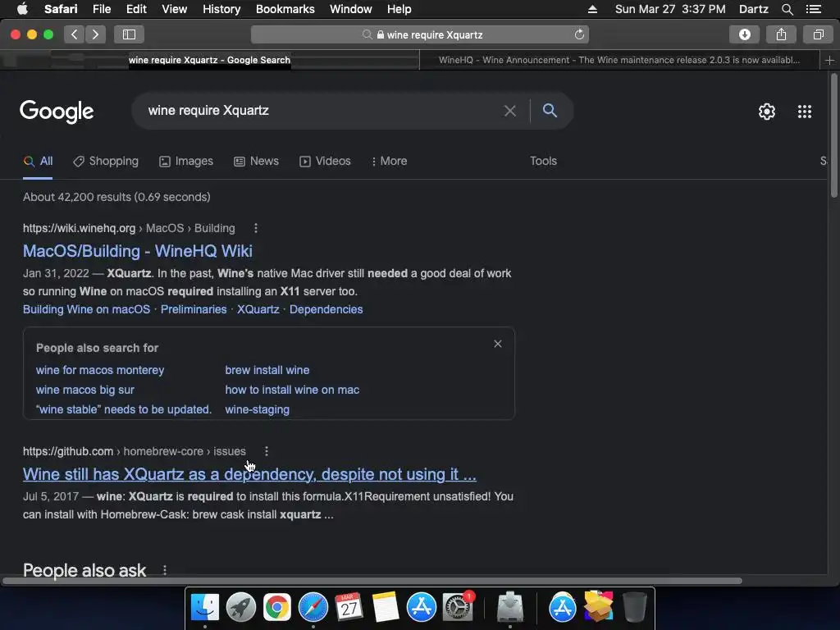Open the People also ask options menu
Viewport: 840px width, 630px height.
tap(164, 570)
